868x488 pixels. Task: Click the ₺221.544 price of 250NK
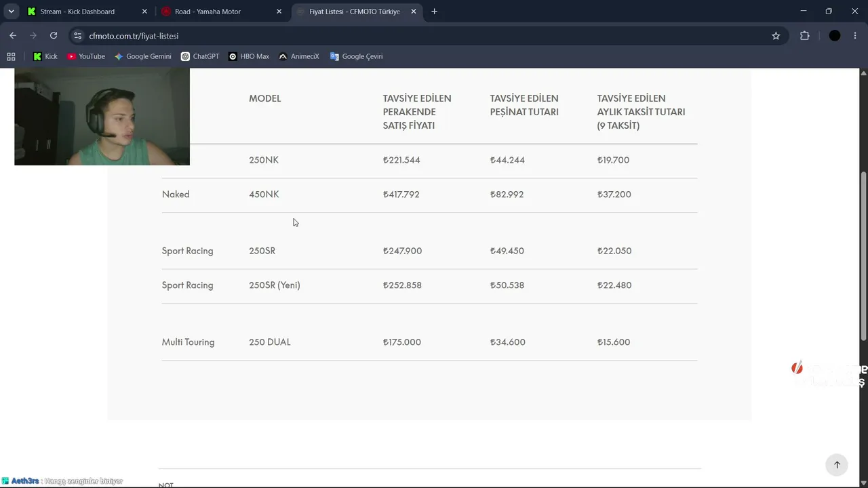[x=401, y=160]
